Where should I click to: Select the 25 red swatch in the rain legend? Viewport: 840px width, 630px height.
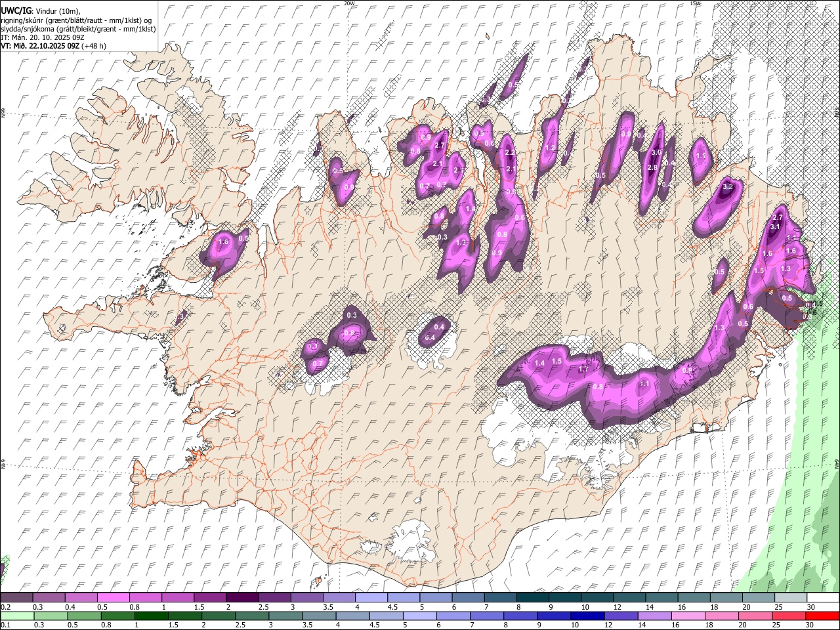[788, 616]
